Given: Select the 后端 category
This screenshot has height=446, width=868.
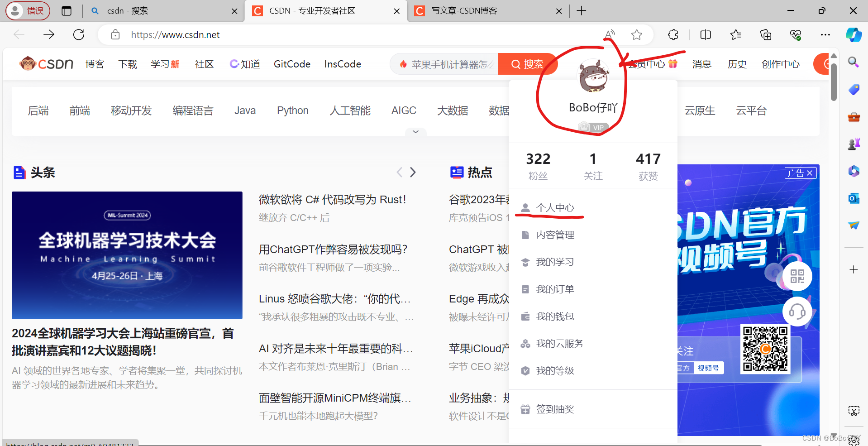Looking at the screenshot, I should [x=38, y=110].
